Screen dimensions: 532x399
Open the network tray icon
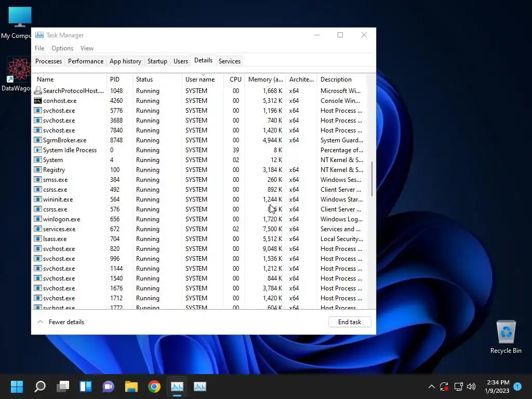click(458, 387)
